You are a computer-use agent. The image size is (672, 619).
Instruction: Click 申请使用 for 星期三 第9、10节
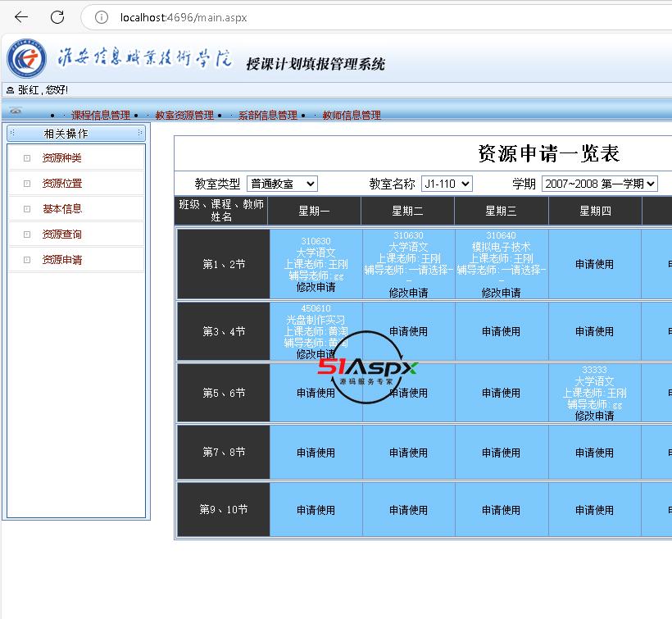tap(501, 510)
